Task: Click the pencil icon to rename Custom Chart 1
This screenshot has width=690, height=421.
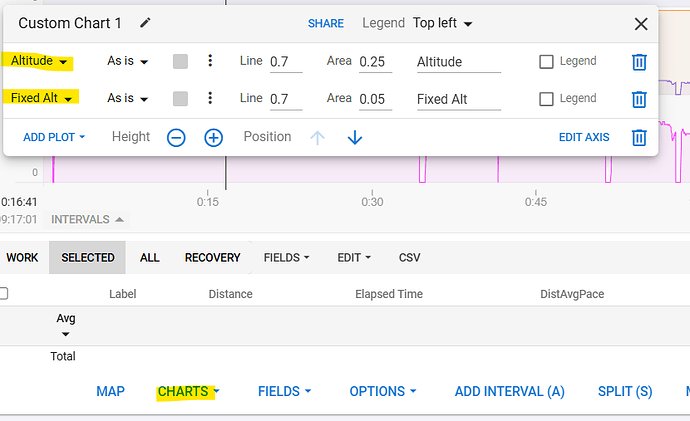Action: (x=146, y=23)
